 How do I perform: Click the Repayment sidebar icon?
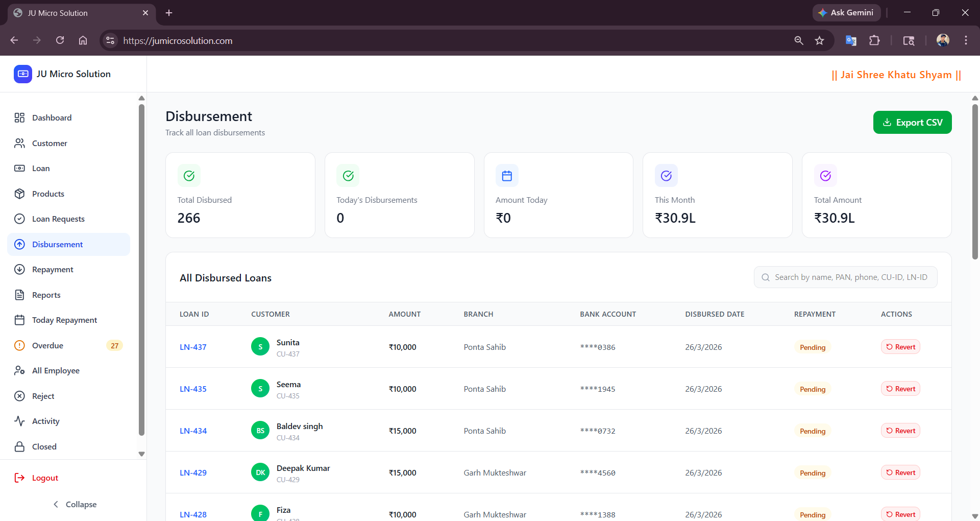(x=19, y=270)
